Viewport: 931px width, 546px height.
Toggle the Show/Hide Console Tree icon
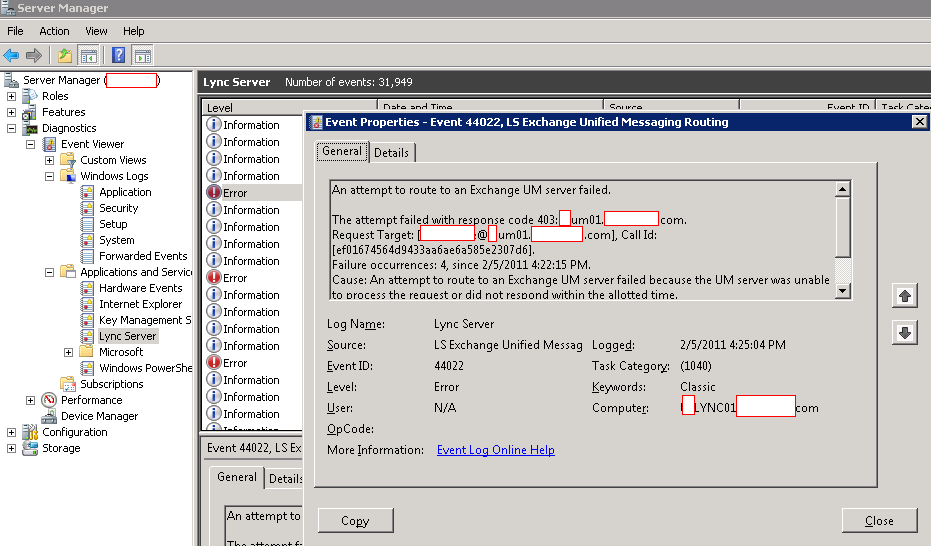[88, 56]
